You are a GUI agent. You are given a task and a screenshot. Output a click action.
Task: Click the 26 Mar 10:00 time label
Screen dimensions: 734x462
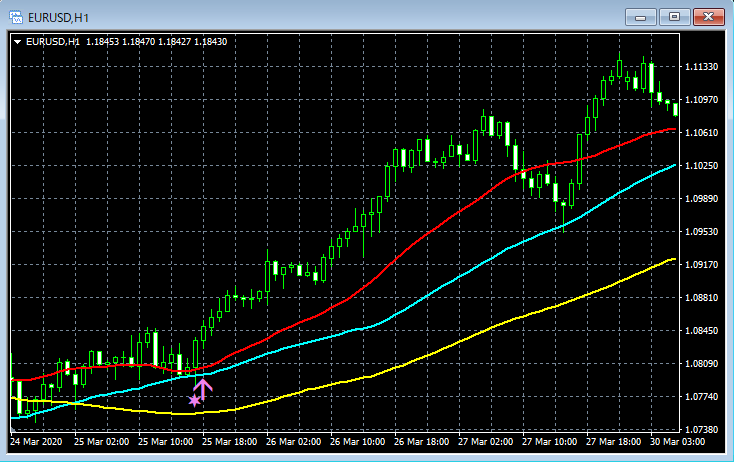pyautogui.click(x=358, y=442)
